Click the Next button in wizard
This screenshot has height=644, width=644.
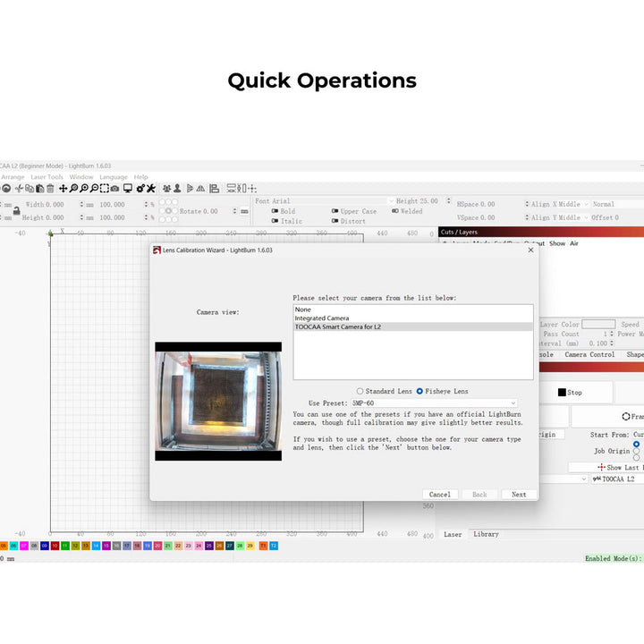pos(519,495)
